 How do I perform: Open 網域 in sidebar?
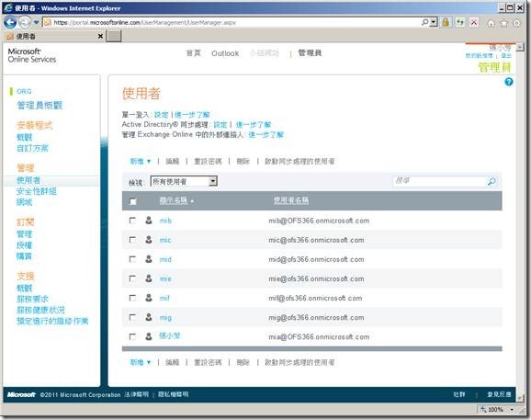[x=25, y=202]
